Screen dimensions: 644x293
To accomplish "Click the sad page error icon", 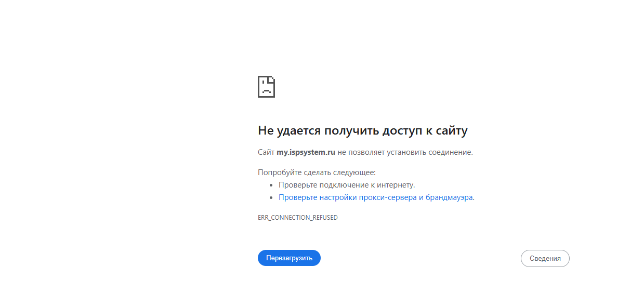I will pyautogui.click(x=266, y=86).
